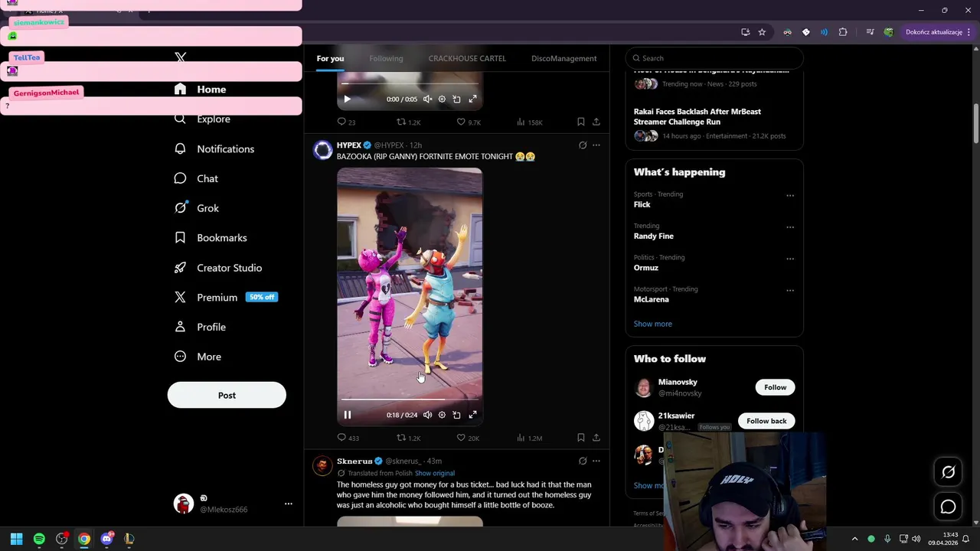
Task: Open Chrome extensions puzzle icon
Action: [843, 32]
